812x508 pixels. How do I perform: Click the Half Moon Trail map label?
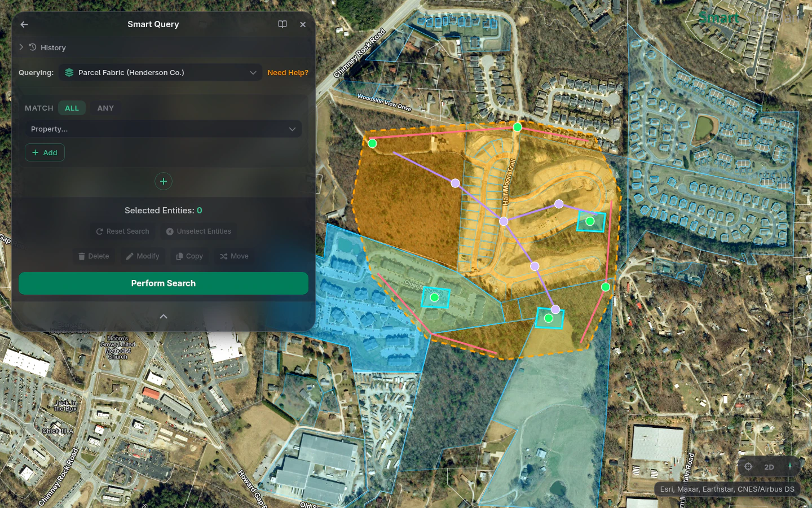tap(509, 182)
